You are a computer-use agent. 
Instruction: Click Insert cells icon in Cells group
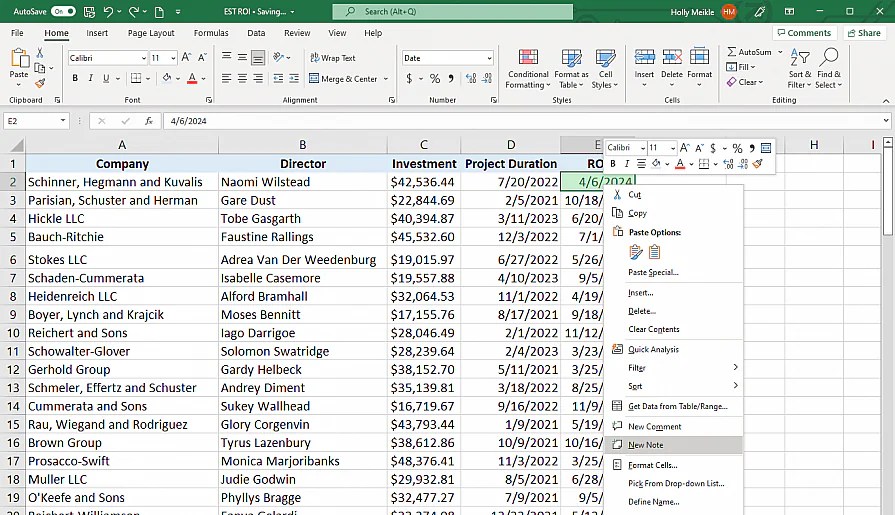(x=644, y=57)
